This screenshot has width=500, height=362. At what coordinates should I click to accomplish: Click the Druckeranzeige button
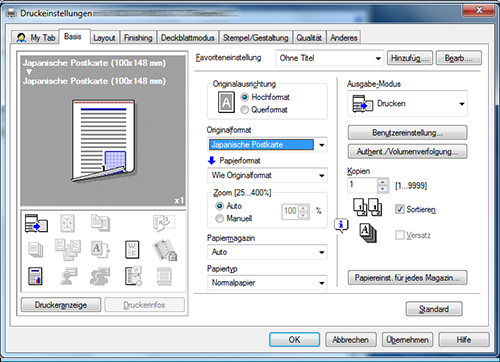61,305
